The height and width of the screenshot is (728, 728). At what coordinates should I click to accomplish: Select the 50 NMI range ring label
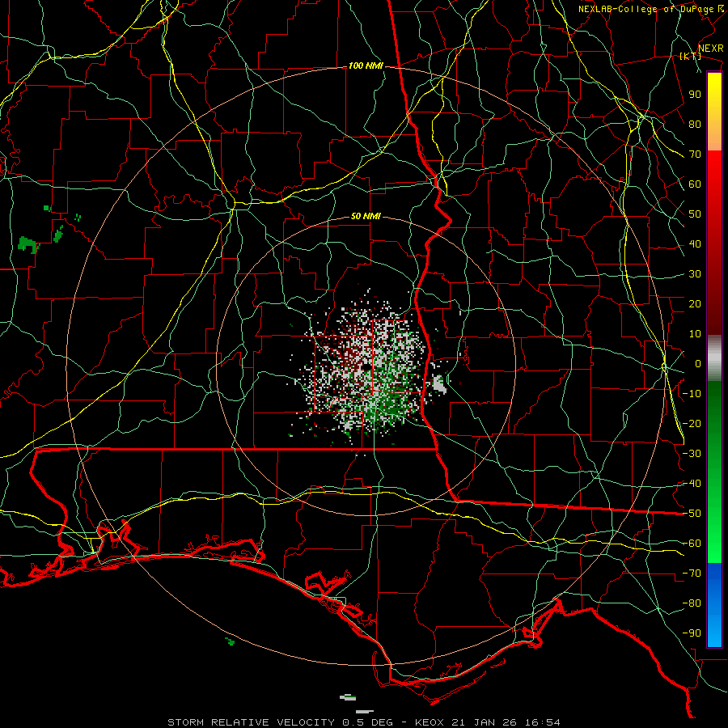click(366, 216)
